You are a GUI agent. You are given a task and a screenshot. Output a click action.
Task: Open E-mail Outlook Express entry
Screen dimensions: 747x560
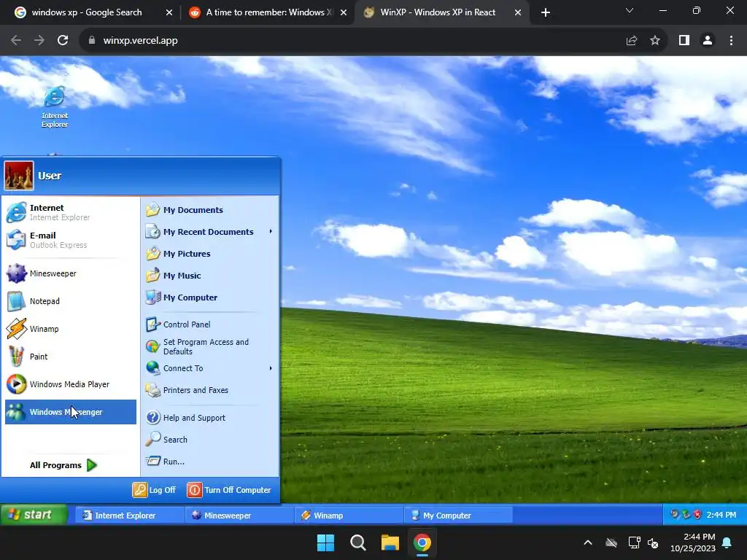coord(71,240)
